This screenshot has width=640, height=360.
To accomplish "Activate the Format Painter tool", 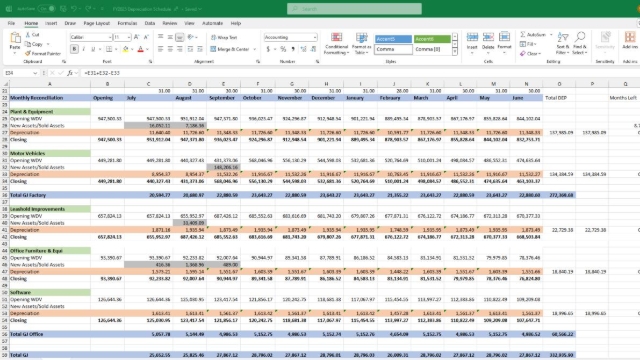I will pos(42,53).
